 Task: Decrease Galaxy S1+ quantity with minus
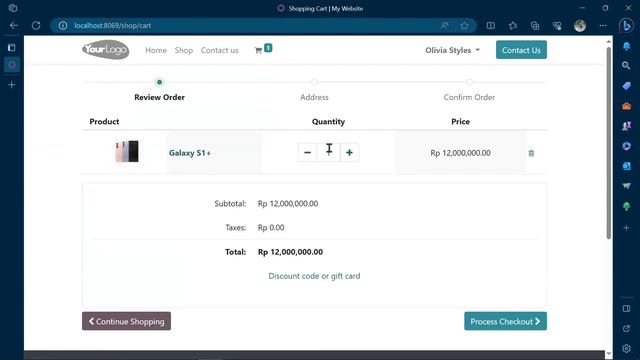pyautogui.click(x=308, y=153)
